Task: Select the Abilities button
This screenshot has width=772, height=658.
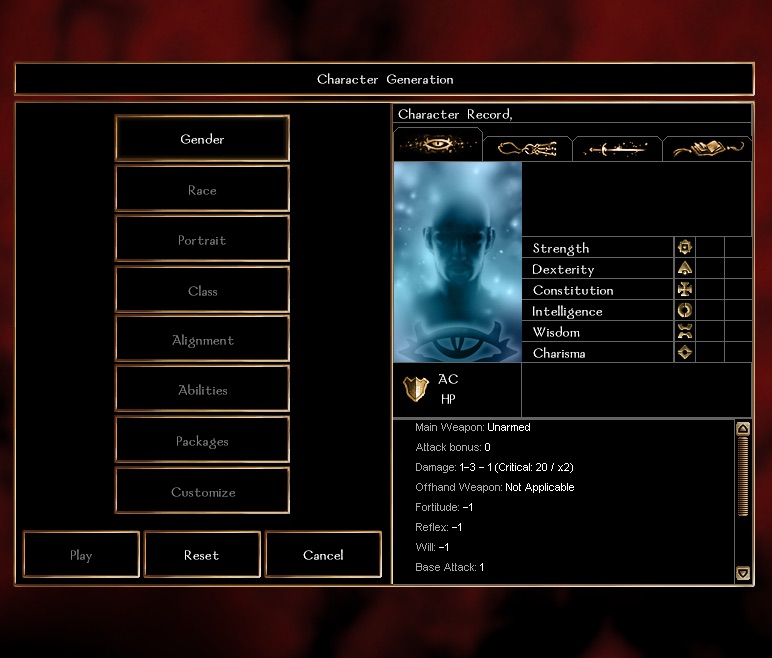Action: tap(202, 390)
